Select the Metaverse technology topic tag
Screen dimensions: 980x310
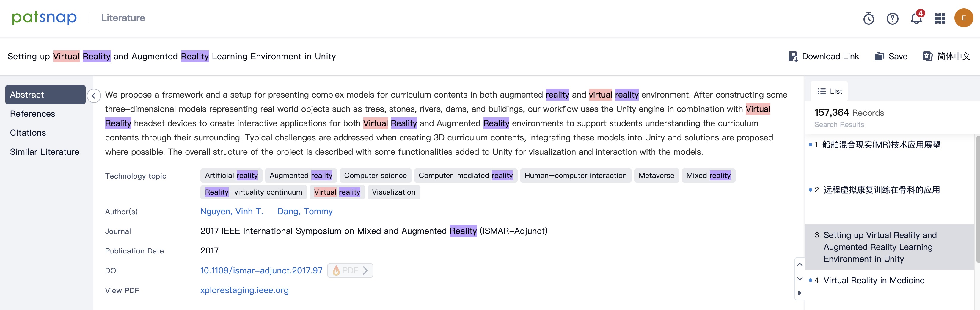(656, 176)
